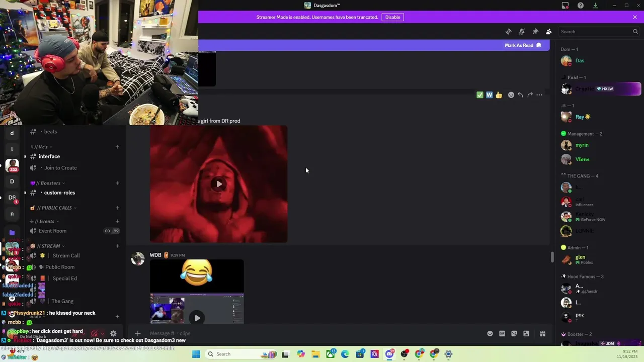This screenshot has height=362, width=644.
Task: Add the W letter quick reaction
Action: click(x=489, y=95)
